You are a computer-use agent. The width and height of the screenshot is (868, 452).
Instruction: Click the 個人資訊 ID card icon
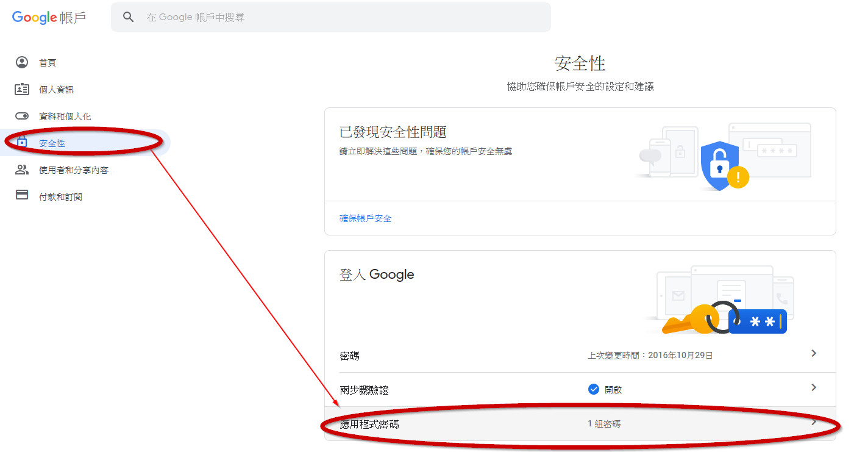pos(22,90)
